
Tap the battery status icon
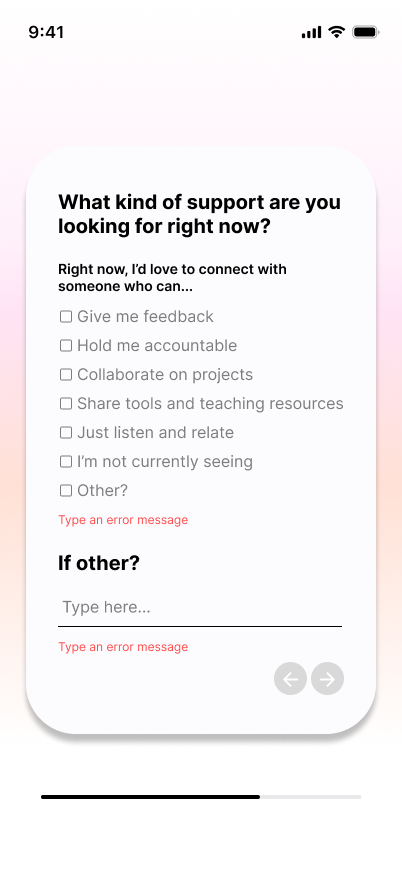[366, 32]
